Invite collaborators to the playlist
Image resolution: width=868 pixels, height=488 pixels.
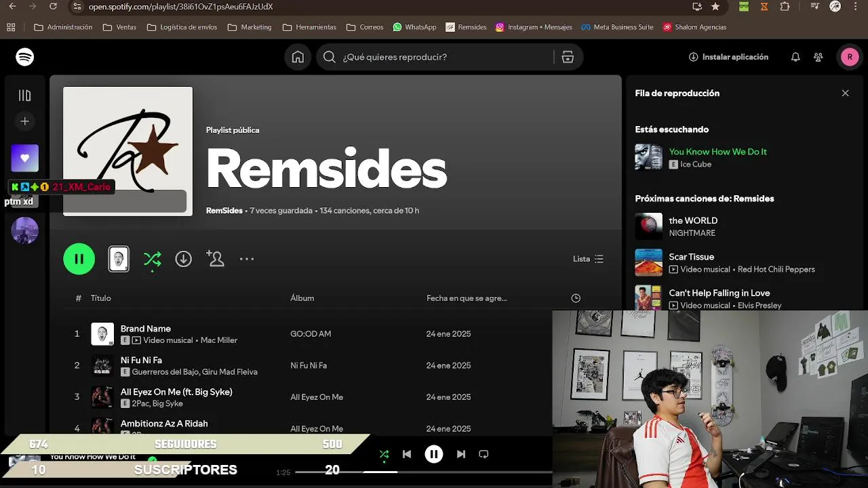click(215, 259)
